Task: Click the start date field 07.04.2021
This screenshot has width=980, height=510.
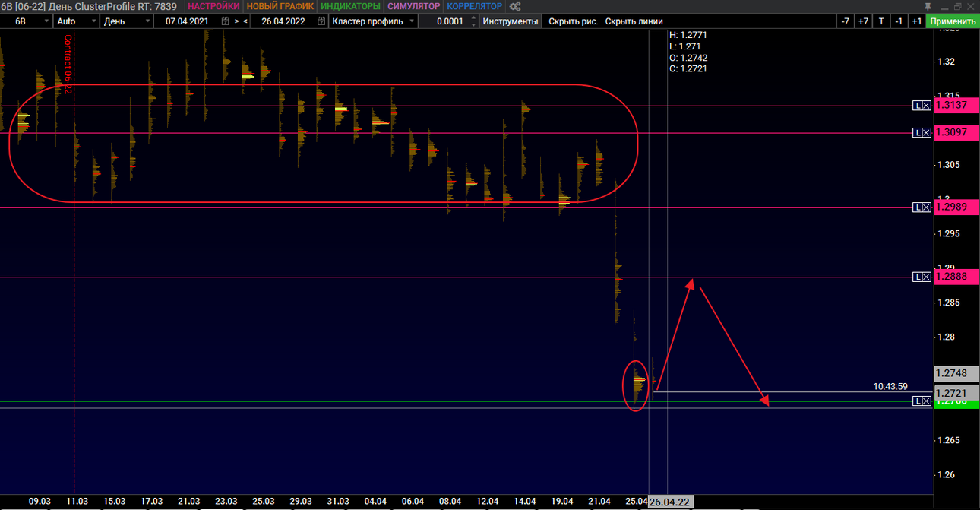Action: pos(187,21)
